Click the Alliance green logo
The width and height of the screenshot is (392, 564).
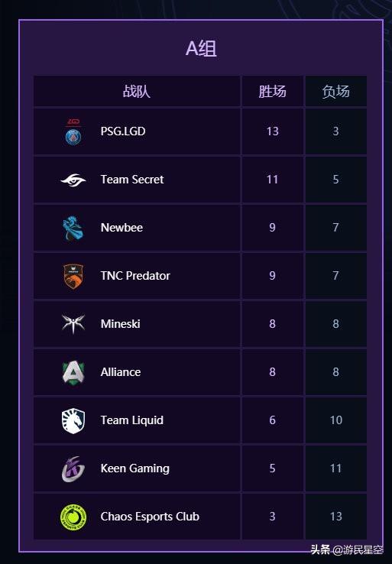73,372
